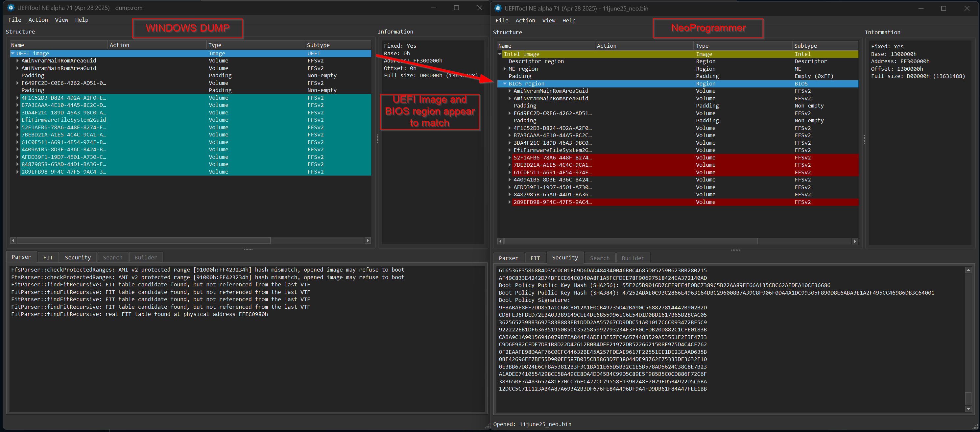The height and width of the screenshot is (432, 980).
Task: Open File menu in dump.rom window
Action: [x=15, y=20]
